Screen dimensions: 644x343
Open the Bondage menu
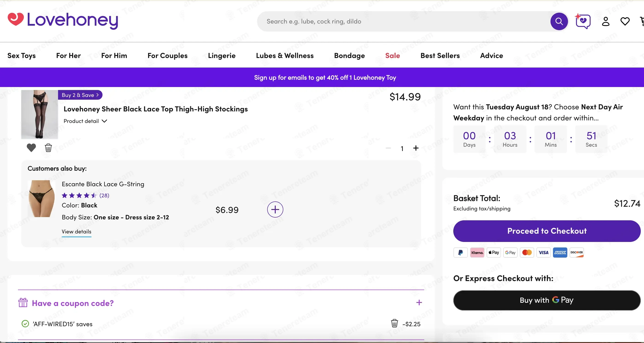pos(349,55)
